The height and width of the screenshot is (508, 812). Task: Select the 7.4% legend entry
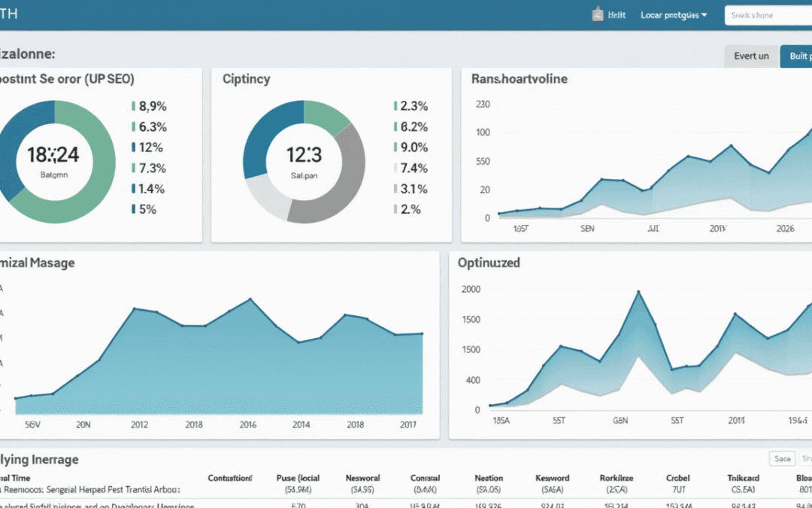411,169
